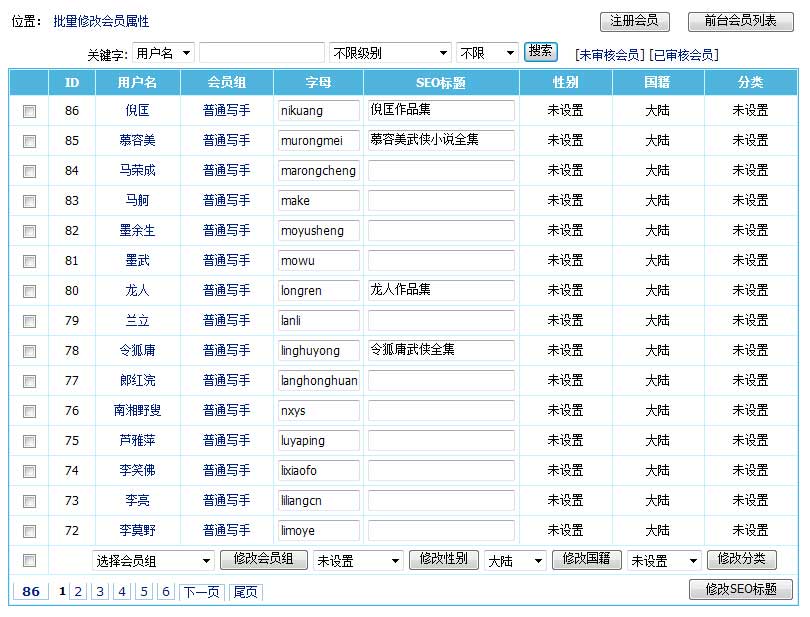
Task: Open the 不限级别 level dropdown
Action: [390, 53]
